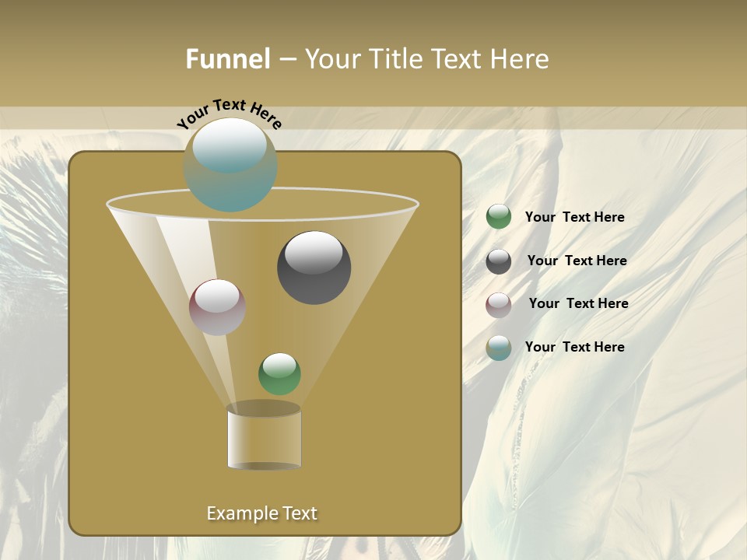Click the cylindrical funnel outlet shape
Screen dimensions: 747x560
(x=265, y=438)
